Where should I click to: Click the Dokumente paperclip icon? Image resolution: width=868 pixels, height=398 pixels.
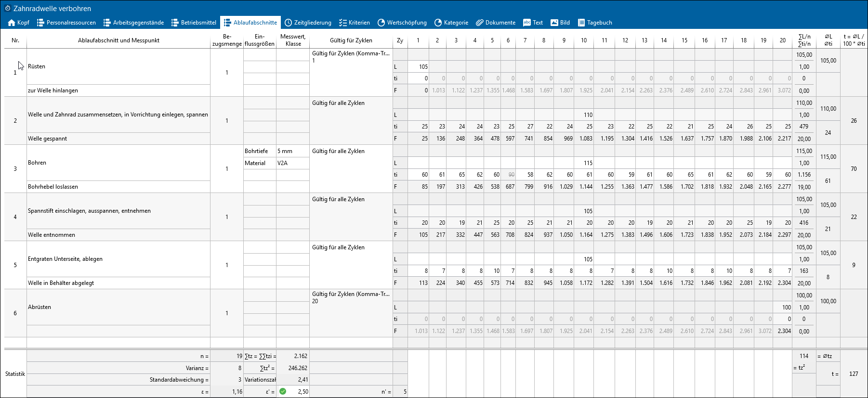click(480, 23)
